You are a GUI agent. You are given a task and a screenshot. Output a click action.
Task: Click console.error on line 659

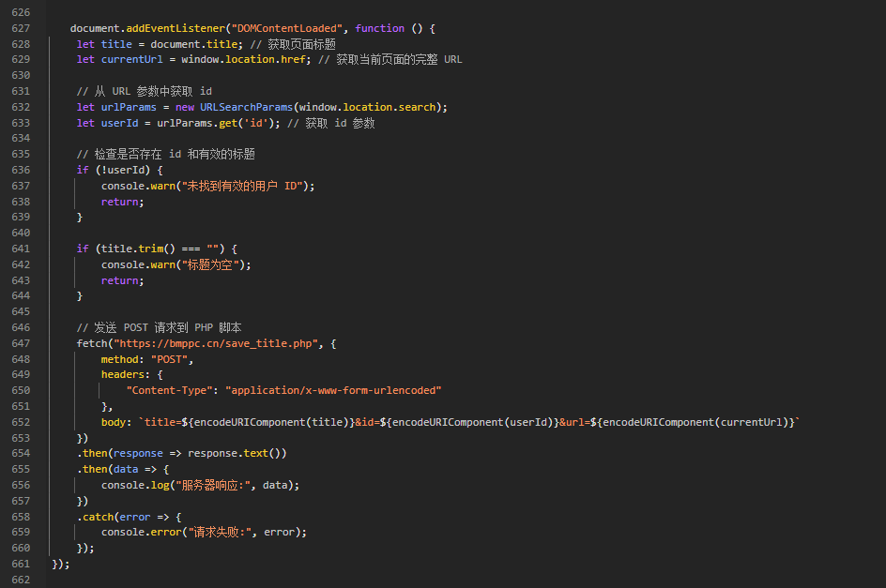coord(142,532)
